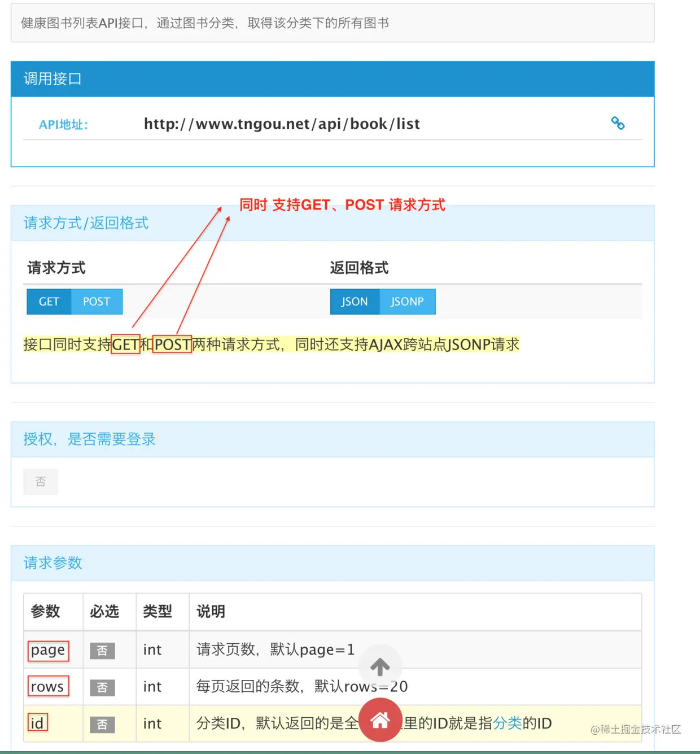The width and height of the screenshot is (700, 754).
Task: Select the GET request method
Action: pos(49,301)
